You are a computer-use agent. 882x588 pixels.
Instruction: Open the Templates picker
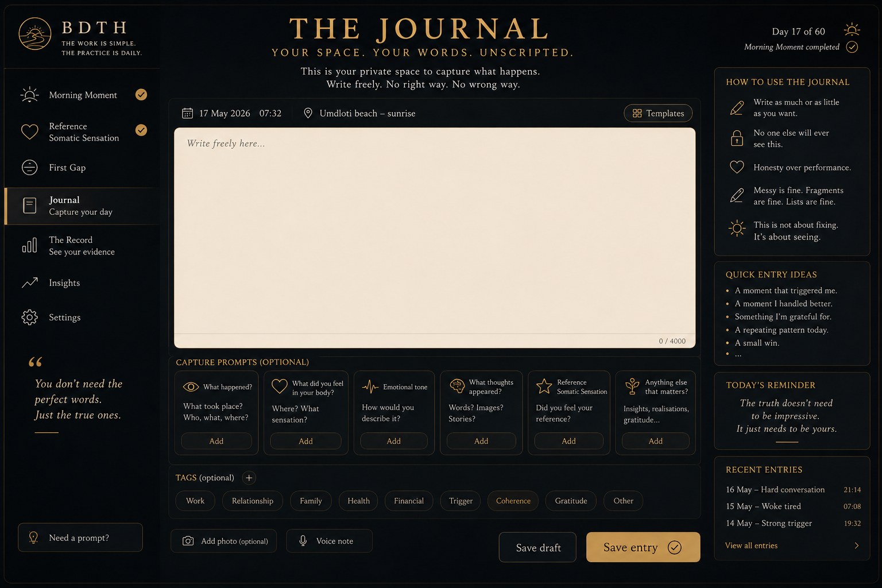coord(658,113)
